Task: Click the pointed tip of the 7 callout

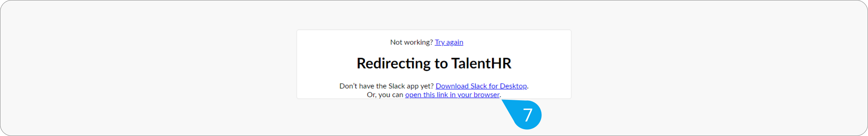Action: click(x=503, y=100)
